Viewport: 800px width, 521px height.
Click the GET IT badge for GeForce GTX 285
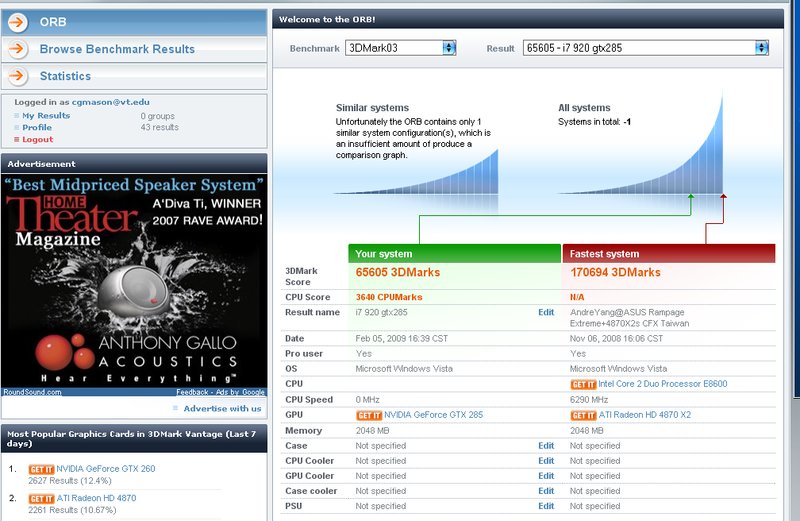tap(369, 415)
